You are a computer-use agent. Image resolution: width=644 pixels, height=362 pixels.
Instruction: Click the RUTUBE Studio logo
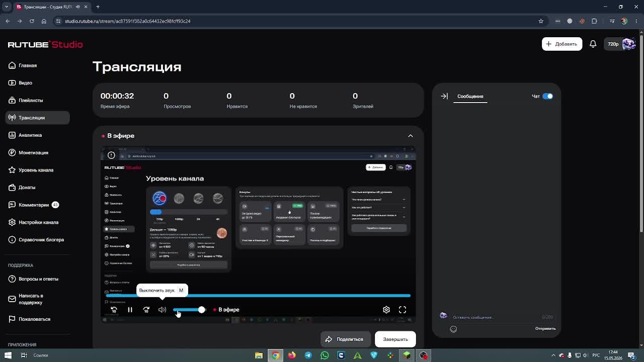point(45,44)
